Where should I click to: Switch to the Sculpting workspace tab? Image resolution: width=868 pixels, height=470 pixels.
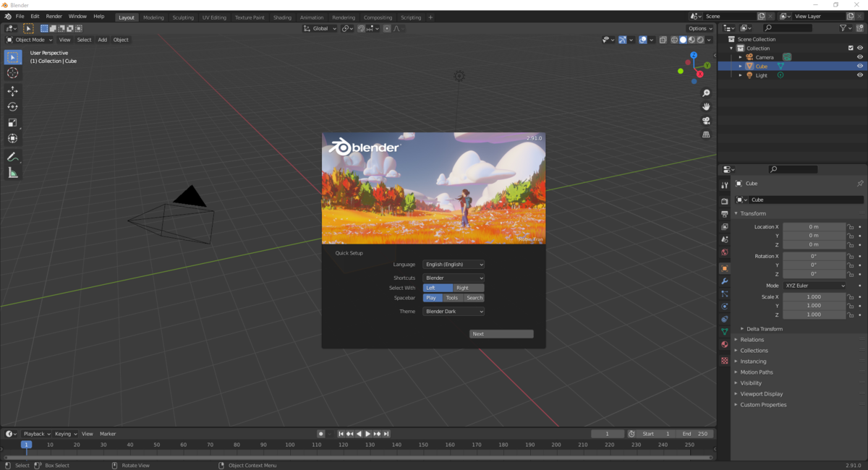183,17
